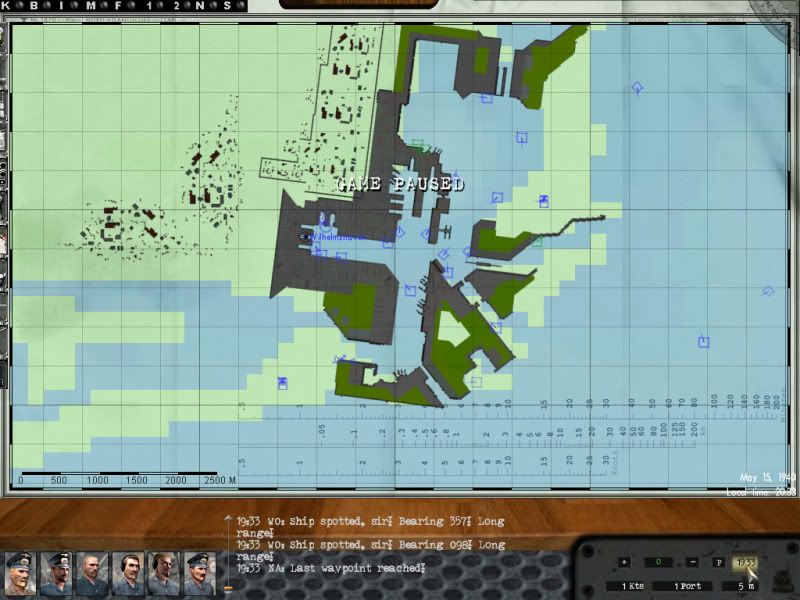
Task: Click the officer portrait wearing headphones
Action: click(130, 573)
